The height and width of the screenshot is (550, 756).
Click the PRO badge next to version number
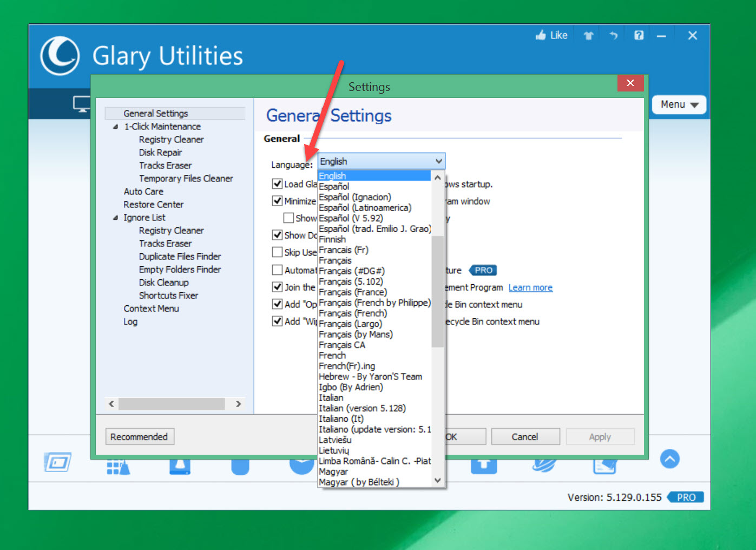[x=686, y=497]
